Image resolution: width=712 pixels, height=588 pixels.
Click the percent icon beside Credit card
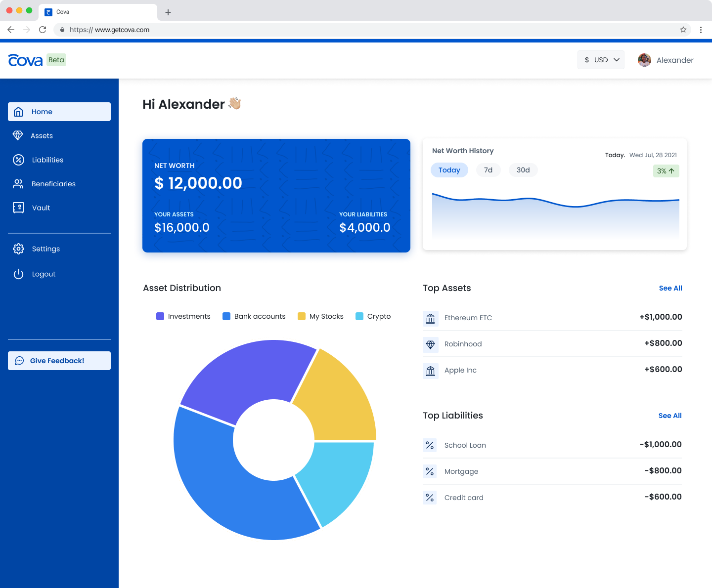pos(430,498)
